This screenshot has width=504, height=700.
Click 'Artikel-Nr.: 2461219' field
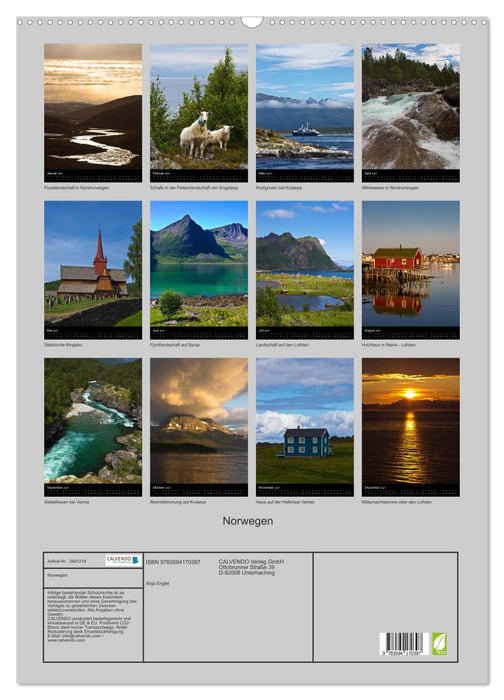(67, 561)
